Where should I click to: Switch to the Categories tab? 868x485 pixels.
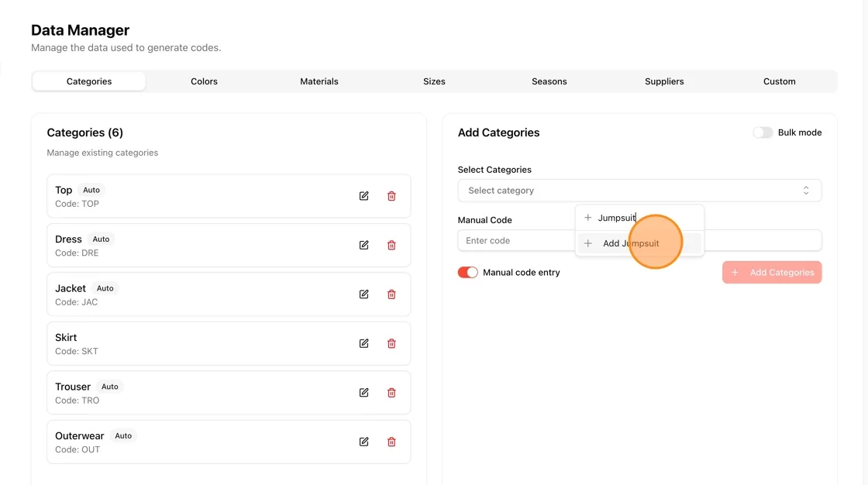click(x=89, y=81)
